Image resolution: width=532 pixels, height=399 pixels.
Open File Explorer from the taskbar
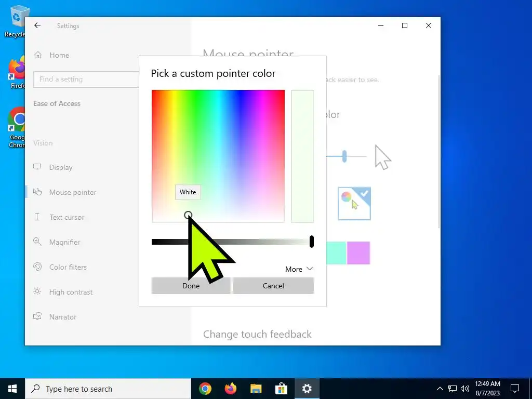pos(256,389)
